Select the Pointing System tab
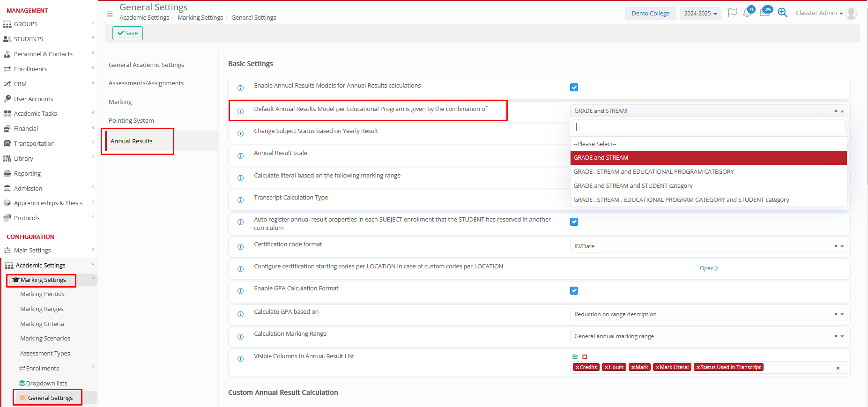 131,121
